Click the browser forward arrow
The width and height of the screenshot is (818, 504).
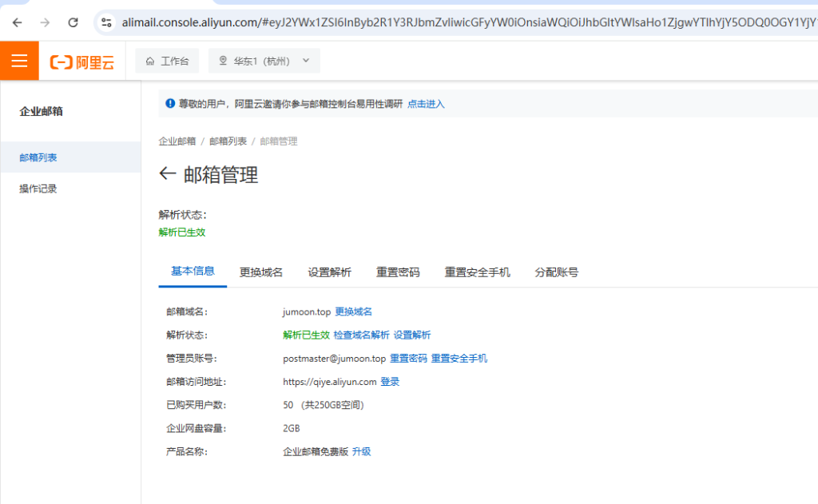tap(45, 22)
